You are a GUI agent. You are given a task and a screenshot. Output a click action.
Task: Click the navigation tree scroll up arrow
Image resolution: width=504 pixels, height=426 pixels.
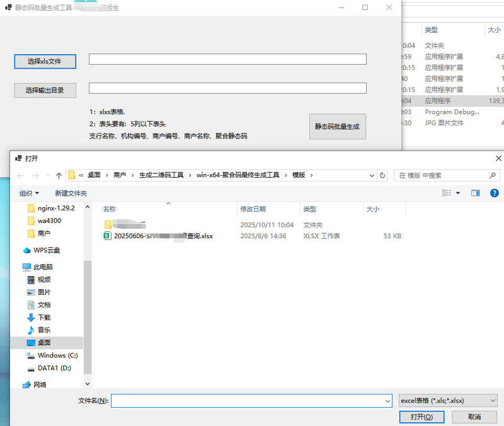pos(88,207)
